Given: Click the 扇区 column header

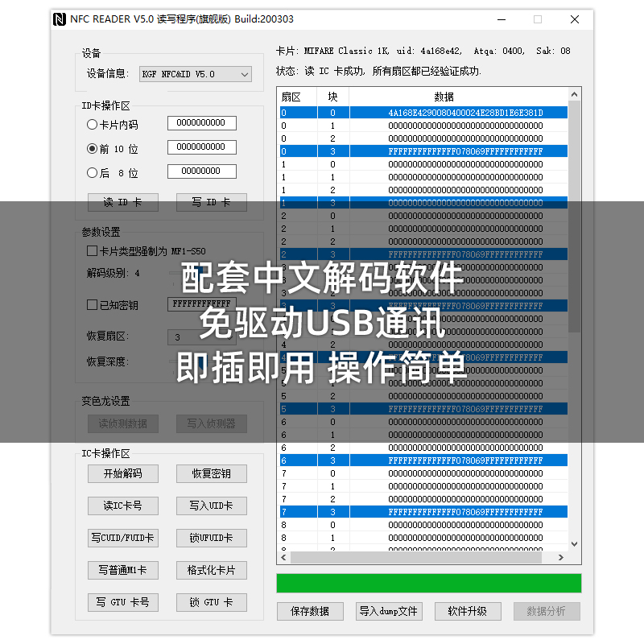Looking at the screenshot, I should (x=297, y=97).
